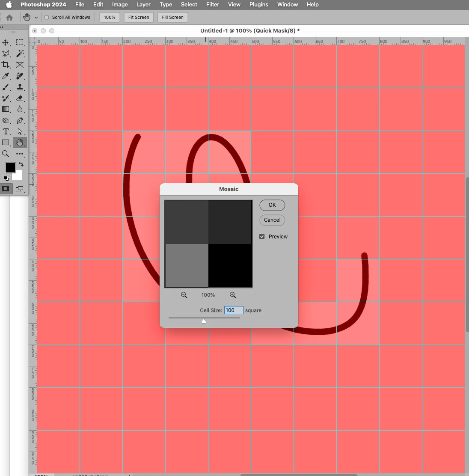Click the Cell Size input field
Image resolution: width=469 pixels, height=476 pixels.
[x=234, y=310]
